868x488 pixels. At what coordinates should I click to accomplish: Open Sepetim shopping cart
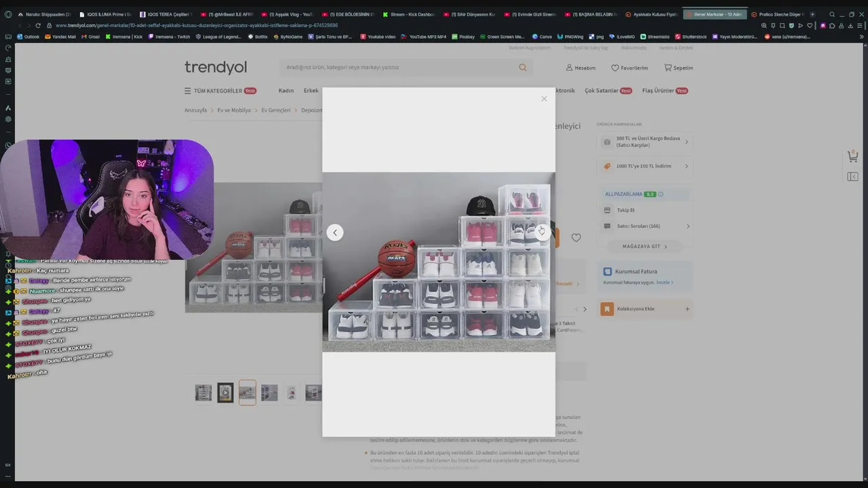pos(678,68)
